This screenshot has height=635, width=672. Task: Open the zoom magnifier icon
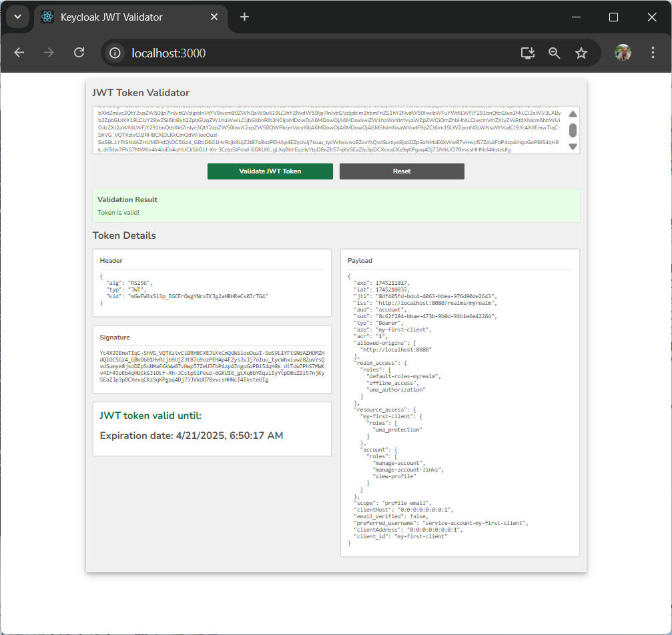[554, 53]
